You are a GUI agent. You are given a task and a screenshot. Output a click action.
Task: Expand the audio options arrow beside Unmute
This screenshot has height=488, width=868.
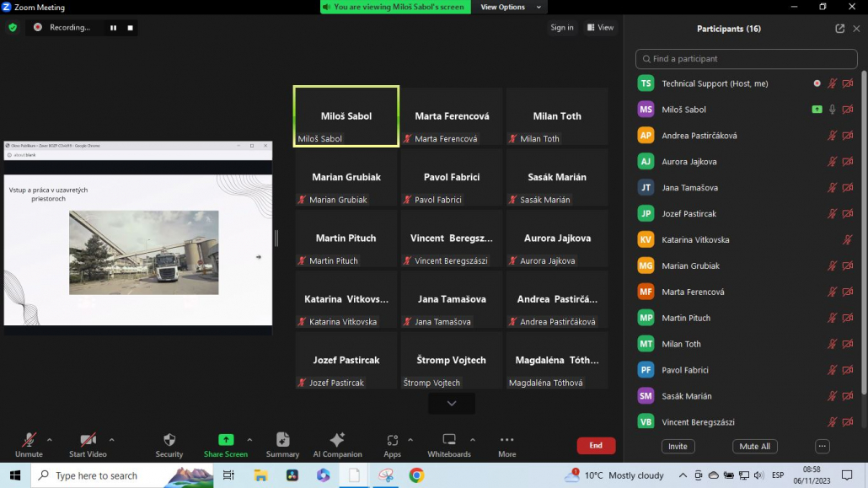50,440
